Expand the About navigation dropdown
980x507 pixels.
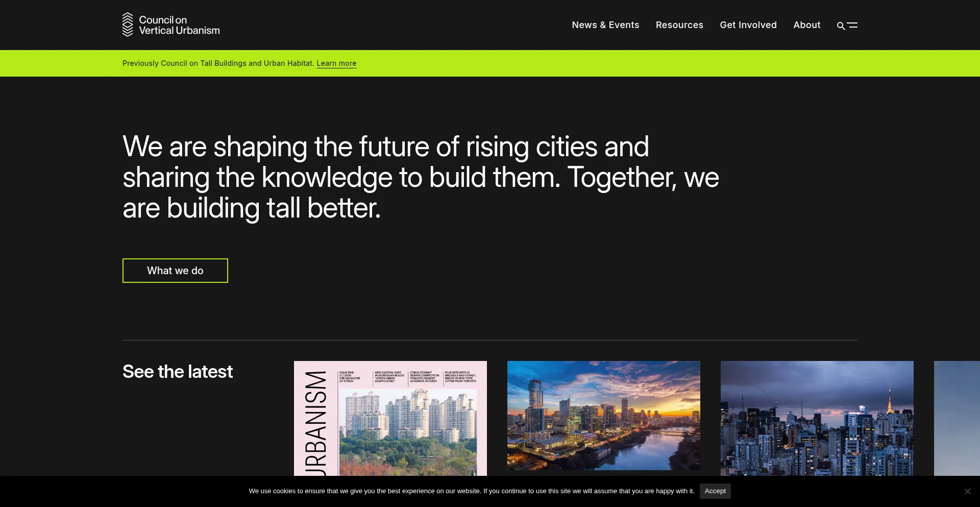pos(806,25)
